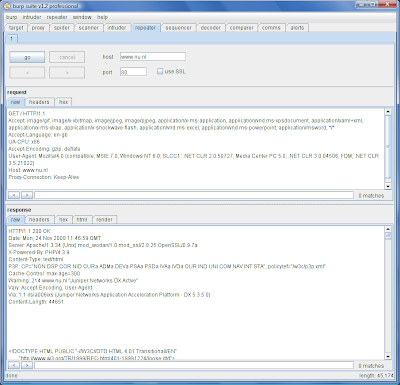The image size is (400, 385).
Task: Switch to the scanner tab
Action: coord(88,28)
